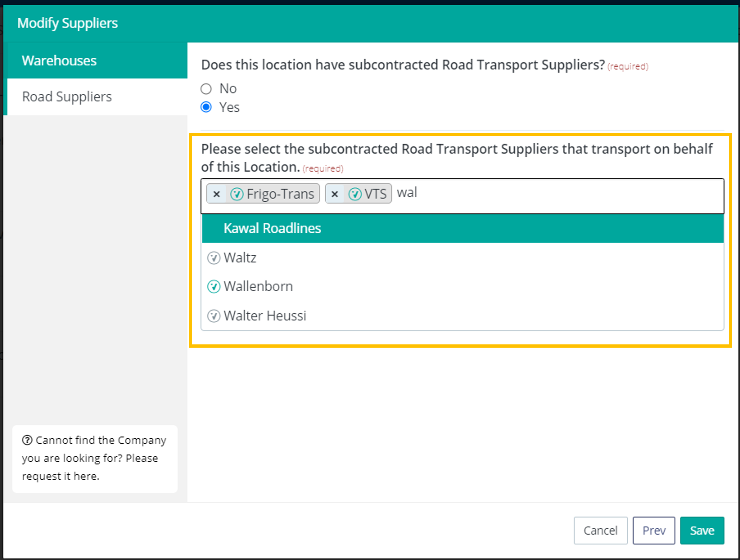Image resolution: width=740 pixels, height=560 pixels.
Task: Click the grey check icon beside Waltz
Action: point(214,258)
